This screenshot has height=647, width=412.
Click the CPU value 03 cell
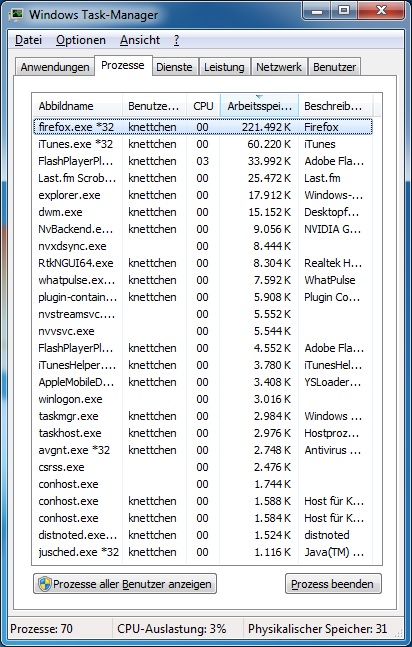point(202,161)
